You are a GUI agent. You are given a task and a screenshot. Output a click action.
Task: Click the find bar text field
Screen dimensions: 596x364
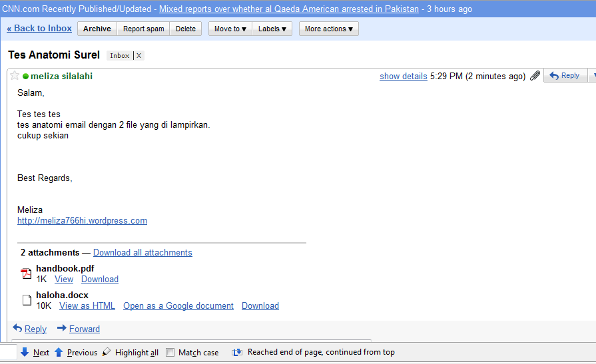[9, 352]
